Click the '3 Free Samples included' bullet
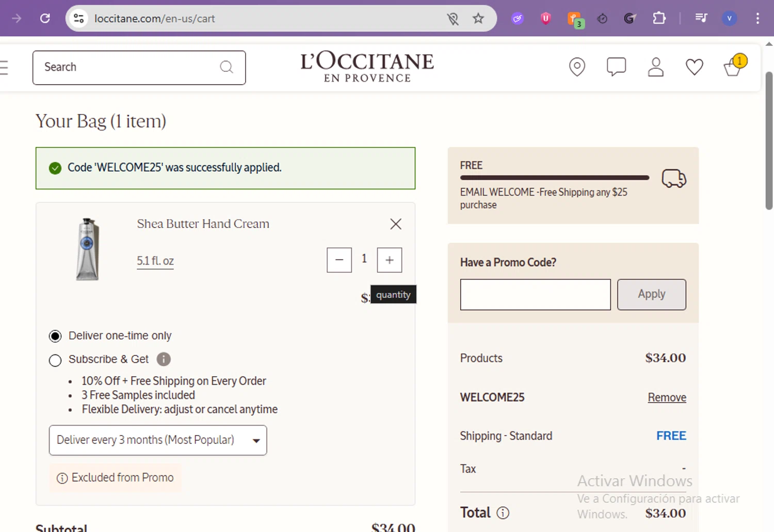This screenshot has width=774, height=532. point(138,395)
